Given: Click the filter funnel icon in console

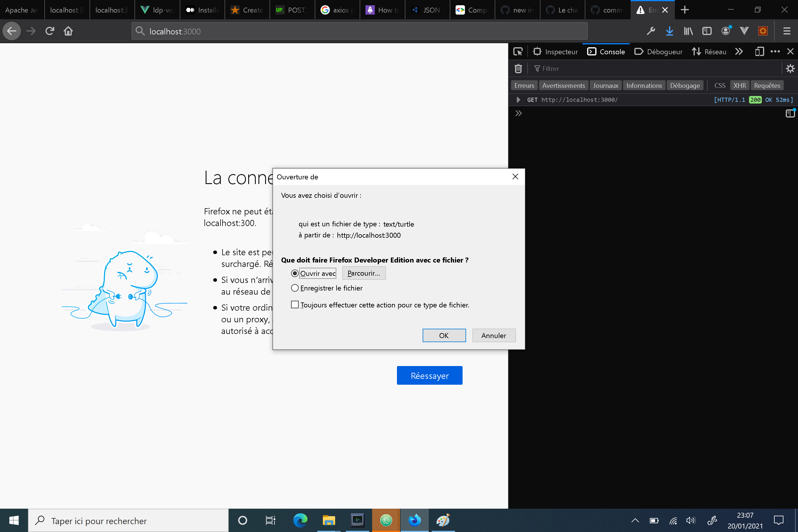Looking at the screenshot, I should point(538,69).
